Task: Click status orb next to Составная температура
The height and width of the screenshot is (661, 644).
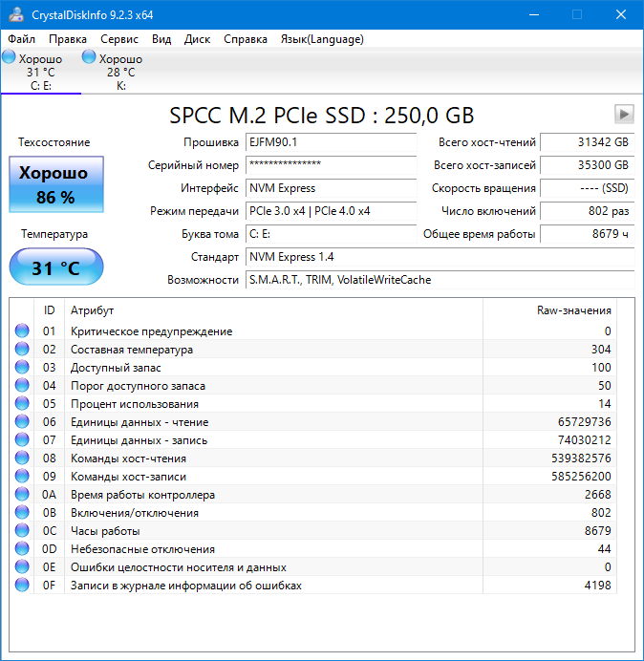Action: click(x=22, y=350)
